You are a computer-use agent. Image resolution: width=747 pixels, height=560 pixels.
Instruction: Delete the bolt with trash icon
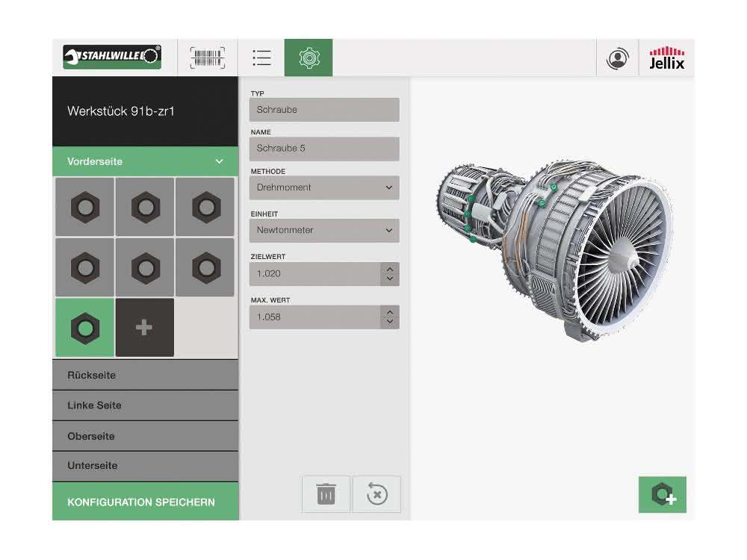(x=326, y=494)
